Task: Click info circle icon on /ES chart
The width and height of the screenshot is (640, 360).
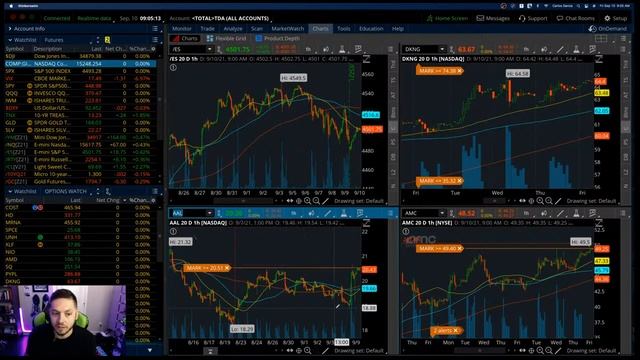Action: [173, 67]
